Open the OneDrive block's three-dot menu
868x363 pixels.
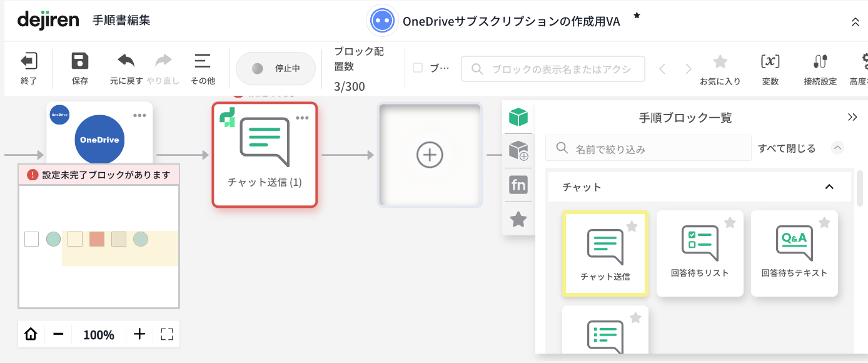(x=139, y=116)
